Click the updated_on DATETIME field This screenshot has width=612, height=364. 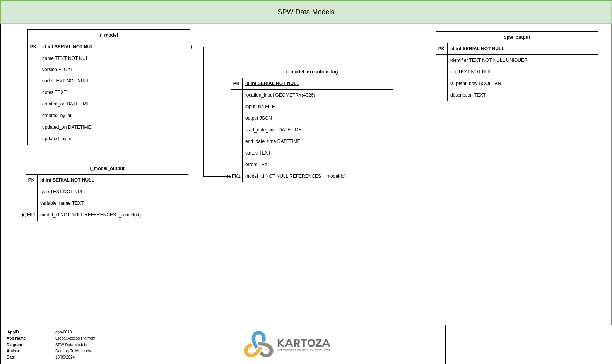115,127
